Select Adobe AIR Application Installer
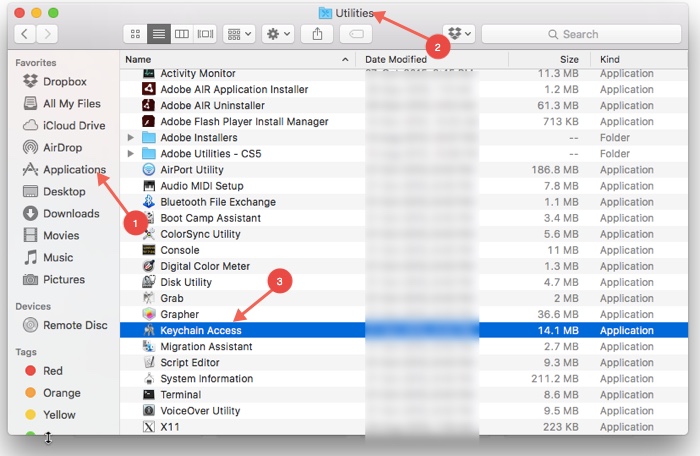 (404, 89)
